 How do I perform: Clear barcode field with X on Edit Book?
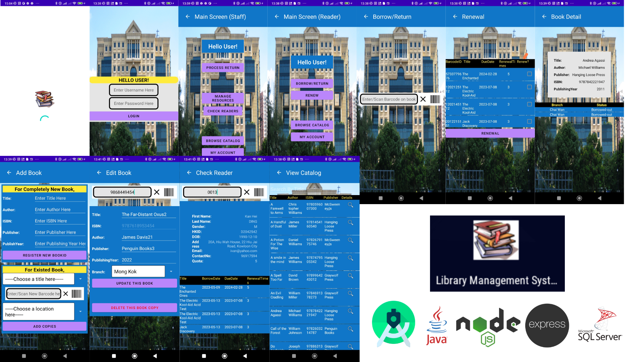point(157,192)
